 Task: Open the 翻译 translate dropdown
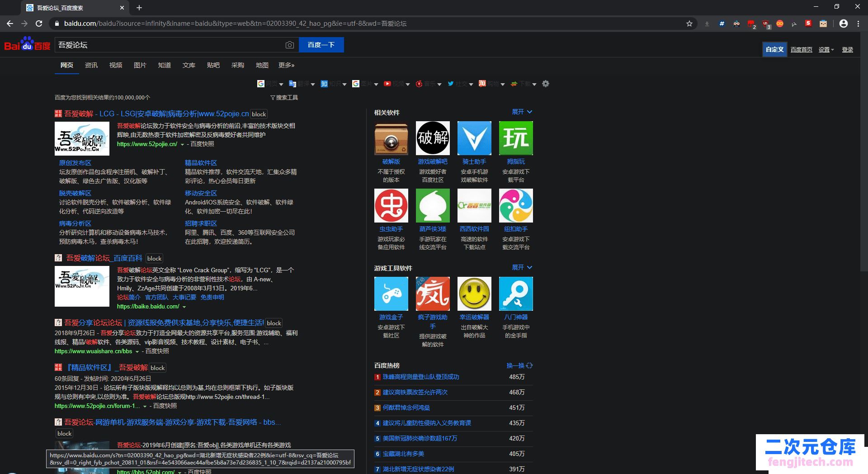[302, 84]
